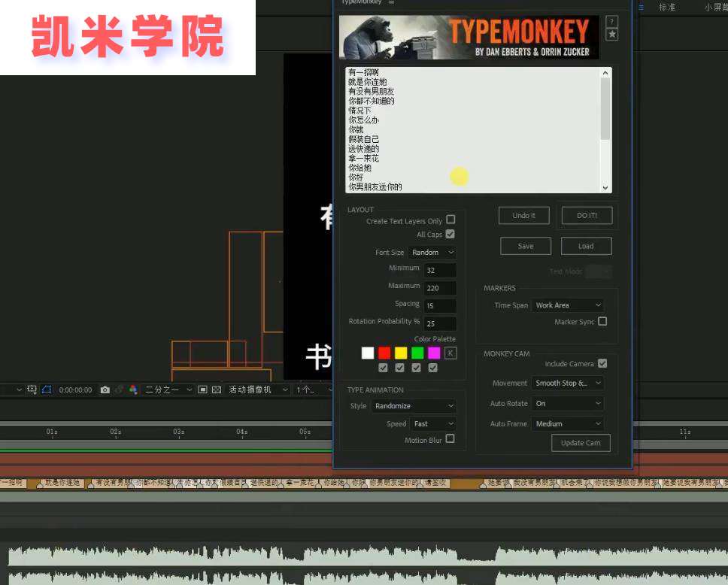Open TypeMonkey help question mark icon
This screenshot has height=585, width=728.
(612, 21)
